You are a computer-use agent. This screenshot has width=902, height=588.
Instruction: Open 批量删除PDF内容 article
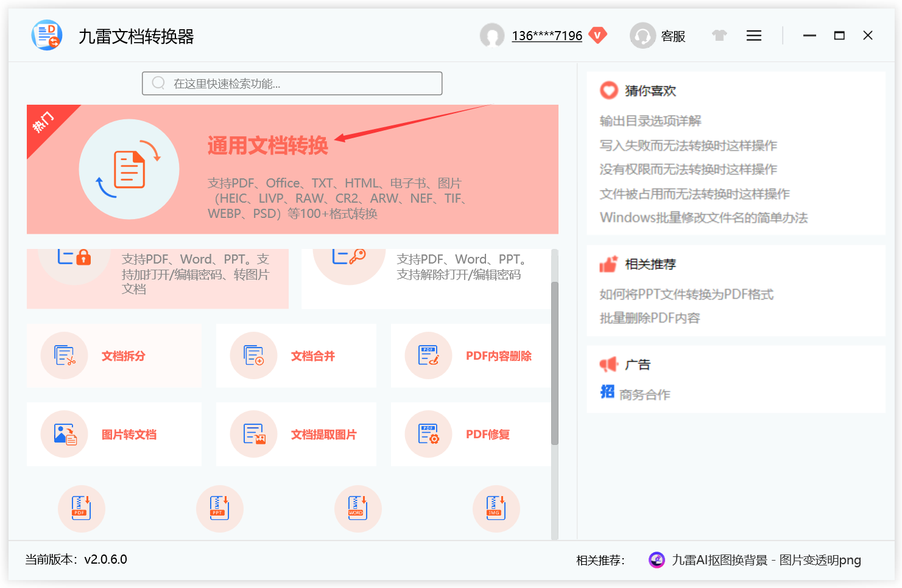[650, 318]
